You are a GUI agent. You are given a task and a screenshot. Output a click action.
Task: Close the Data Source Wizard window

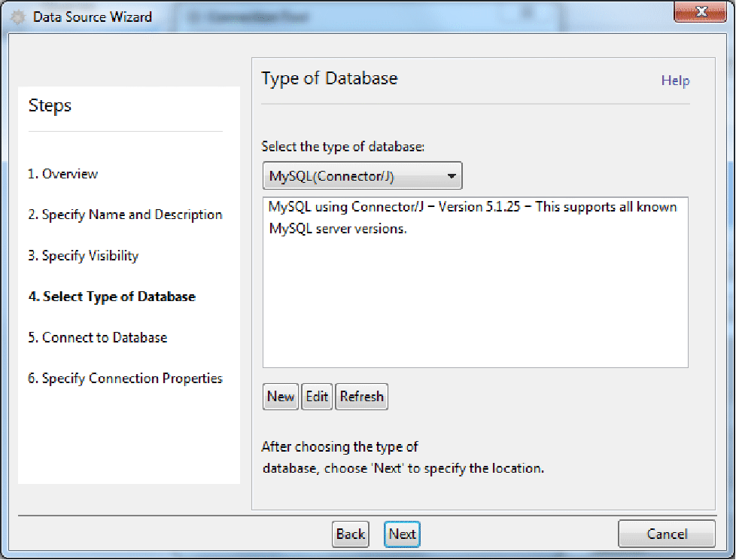pos(701,12)
